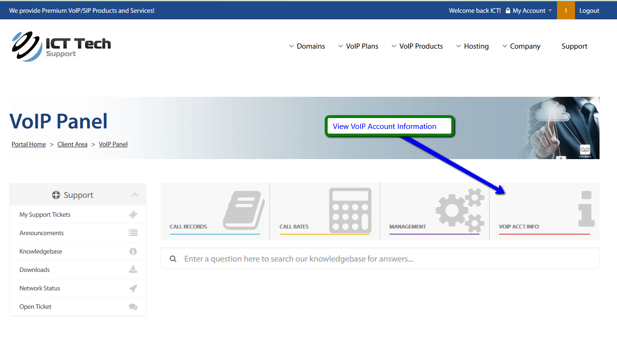Click the rocket icon beside Network Status
This screenshot has width=617, height=364.
[133, 288]
